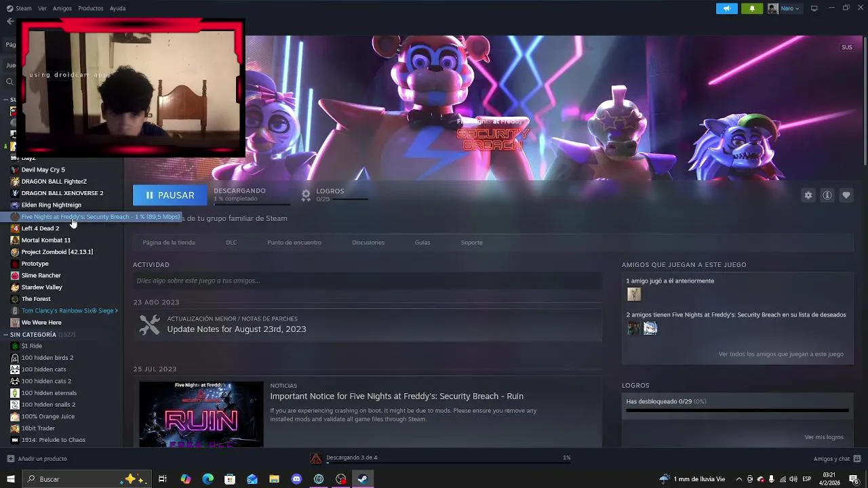Viewport: 868px width, 488px height.
Task: Click 'Ver mis logros' link
Action: 824,437
